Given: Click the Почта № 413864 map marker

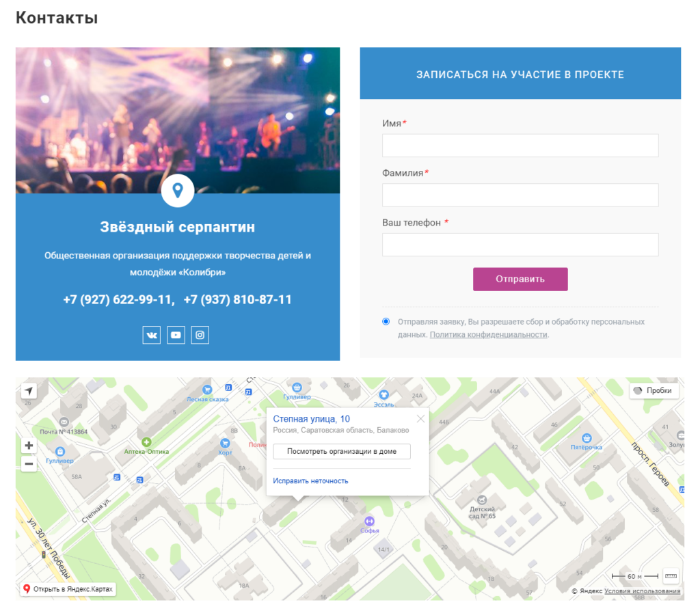Looking at the screenshot, I should 64,422.
